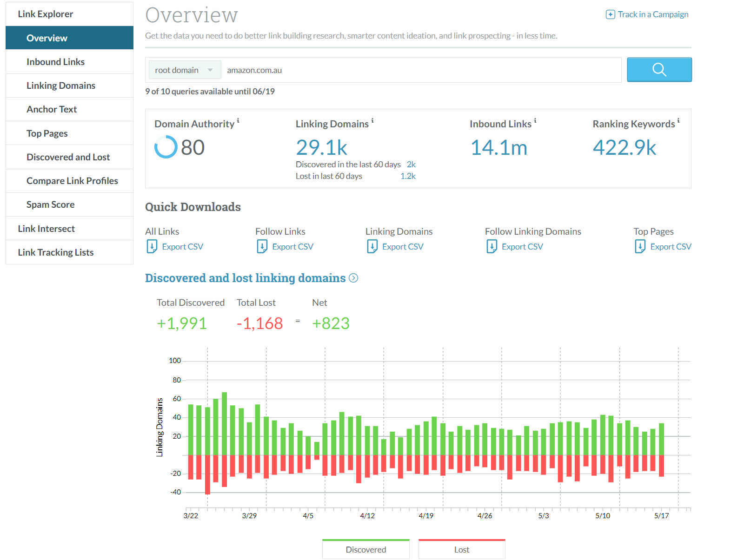Open Compare Link Profiles in sidebar
744x560 pixels.
point(72,181)
